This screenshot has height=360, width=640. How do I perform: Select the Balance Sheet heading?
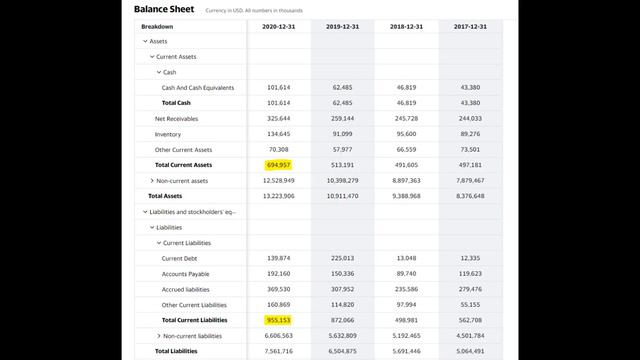pos(164,9)
